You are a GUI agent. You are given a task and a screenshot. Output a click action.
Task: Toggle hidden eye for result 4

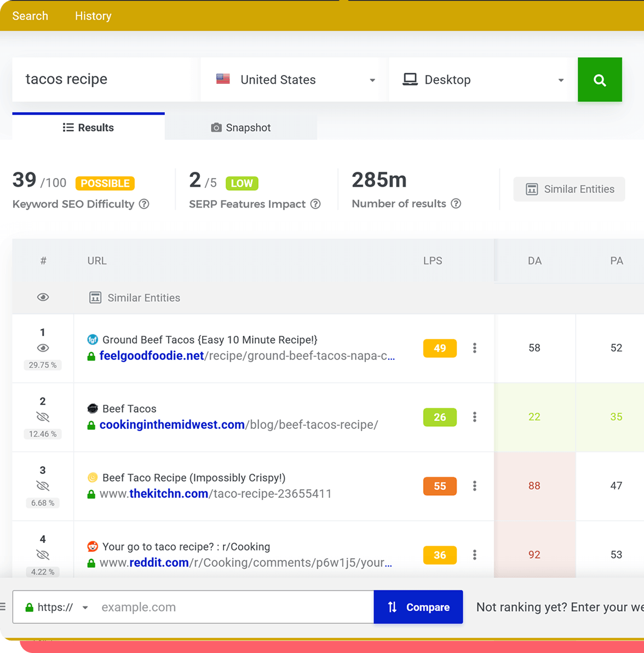pyautogui.click(x=43, y=555)
